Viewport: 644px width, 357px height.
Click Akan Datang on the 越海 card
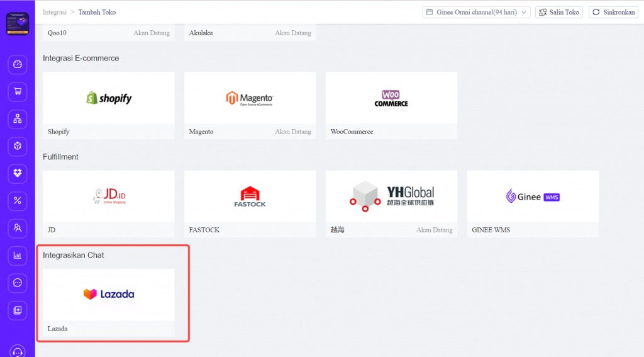tap(434, 230)
